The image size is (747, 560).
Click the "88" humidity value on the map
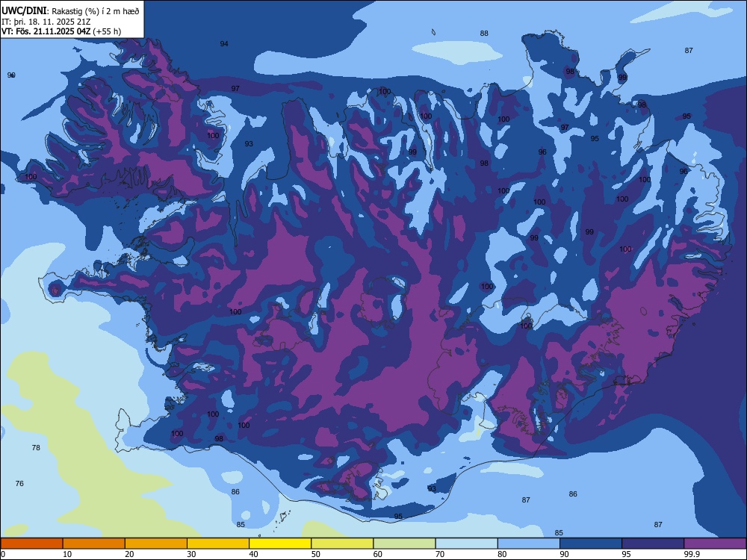point(484,34)
